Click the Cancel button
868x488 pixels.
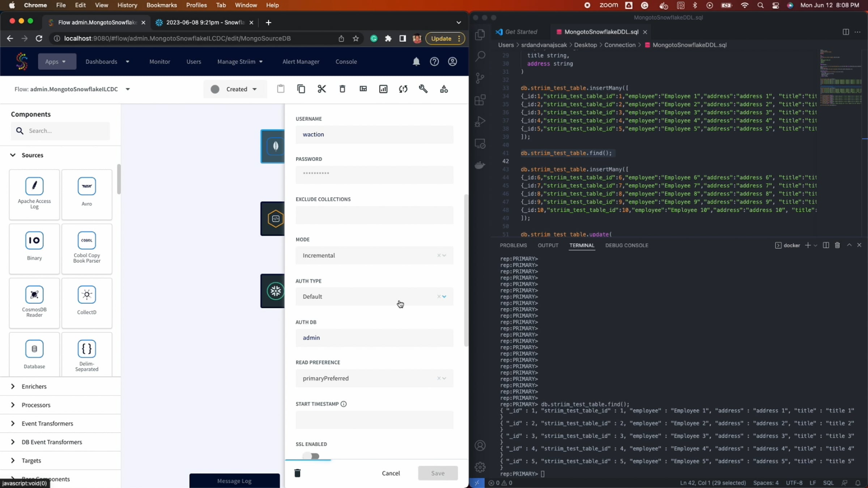point(391,473)
